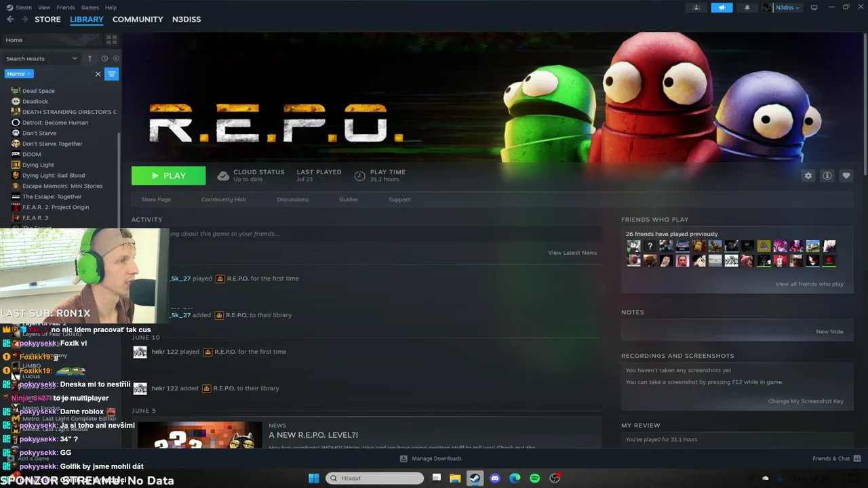Open Microsoft Edge from the taskbar
This screenshot has height=488, width=868.
[x=515, y=479]
